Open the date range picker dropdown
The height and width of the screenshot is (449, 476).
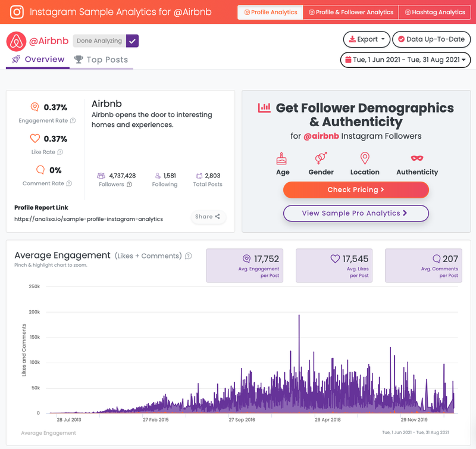pyautogui.click(x=405, y=60)
